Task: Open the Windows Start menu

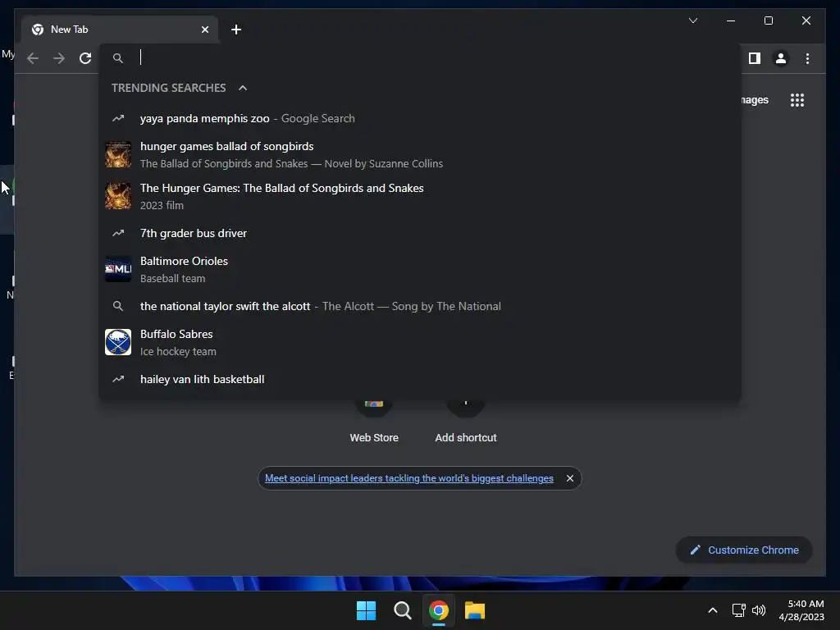Action: coord(367,610)
